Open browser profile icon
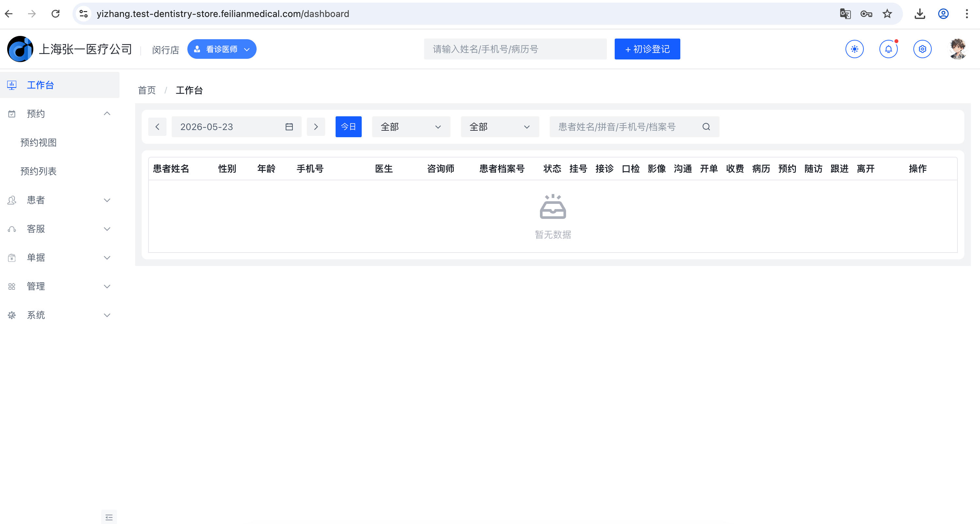 943,14
